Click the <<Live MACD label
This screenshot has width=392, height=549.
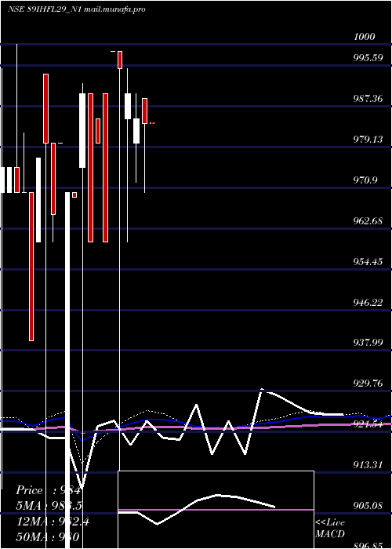click(330, 528)
